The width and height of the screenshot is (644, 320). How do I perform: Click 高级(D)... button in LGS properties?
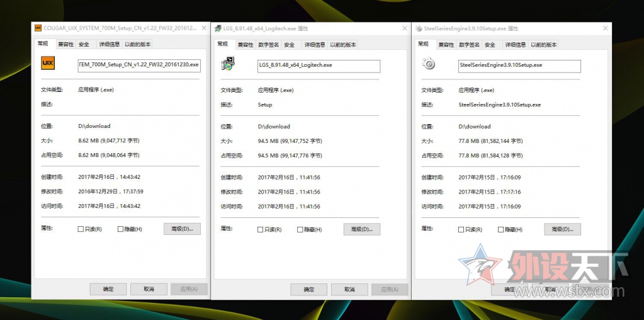click(362, 230)
